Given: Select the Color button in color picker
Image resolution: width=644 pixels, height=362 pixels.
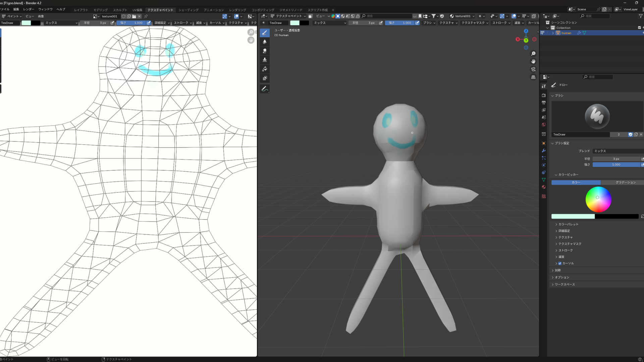Looking at the screenshot, I should 576,182.
